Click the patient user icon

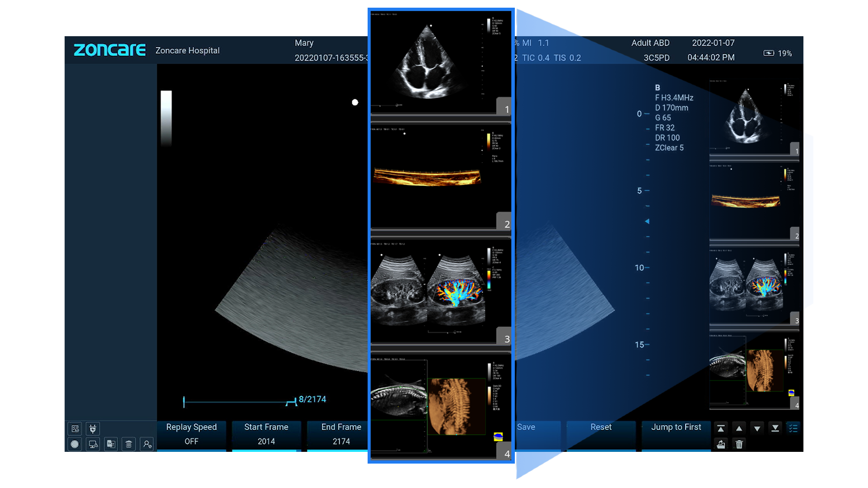[147, 444]
